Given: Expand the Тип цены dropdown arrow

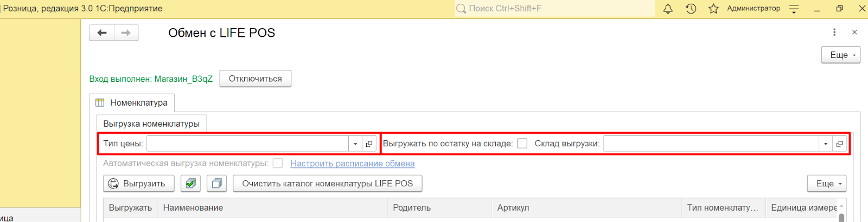Looking at the screenshot, I should click(x=355, y=143).
